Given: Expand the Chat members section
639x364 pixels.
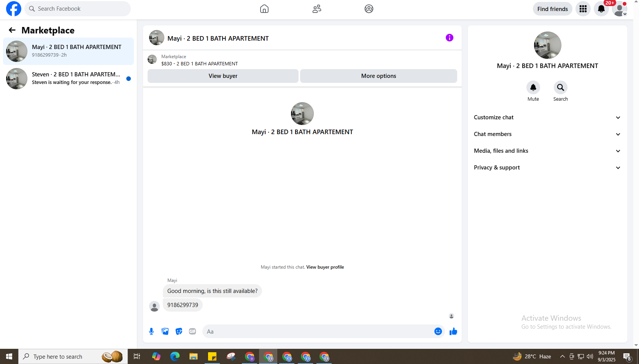Looking at the screenshot, I should coord(547,134).
